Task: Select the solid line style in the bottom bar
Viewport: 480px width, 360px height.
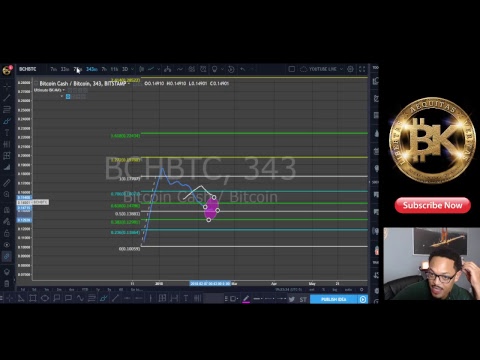Action: click(x=257, y=298)
